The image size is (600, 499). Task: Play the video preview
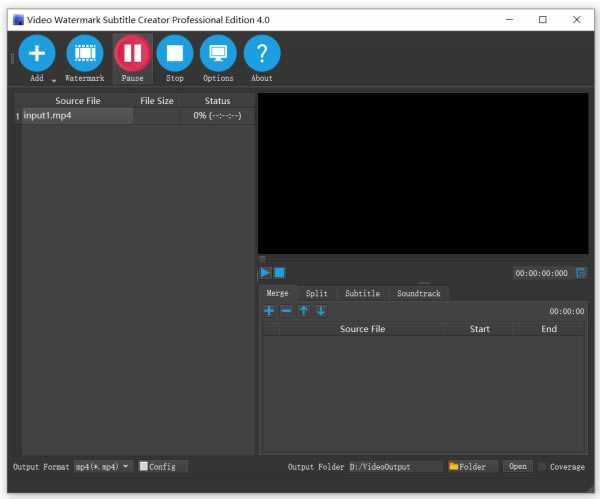[x=266, y=273]
